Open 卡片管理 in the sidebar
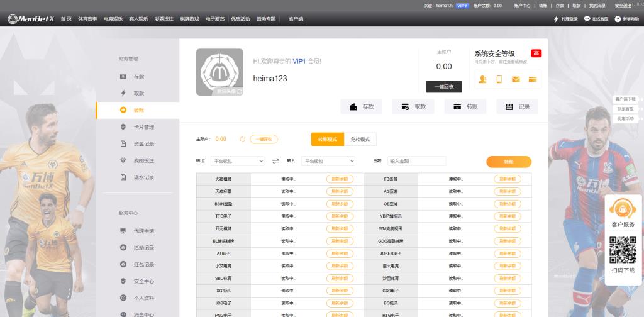 [x=143, y=127]
